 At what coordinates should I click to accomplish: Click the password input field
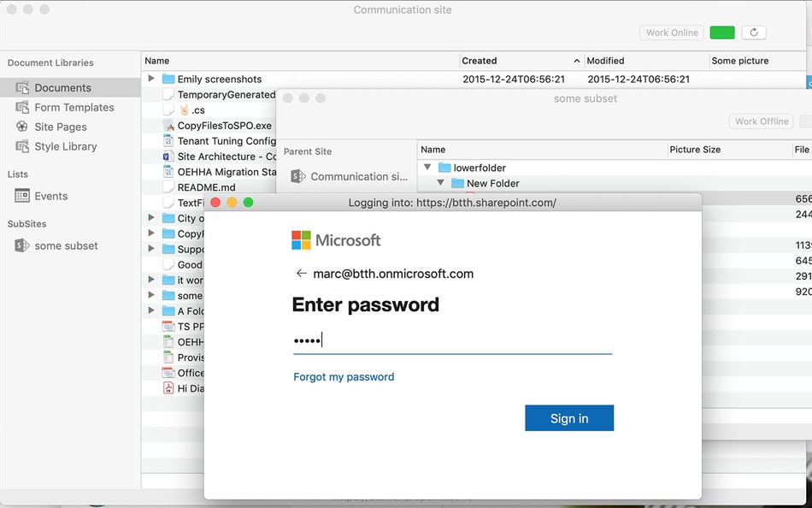point(452,340)
